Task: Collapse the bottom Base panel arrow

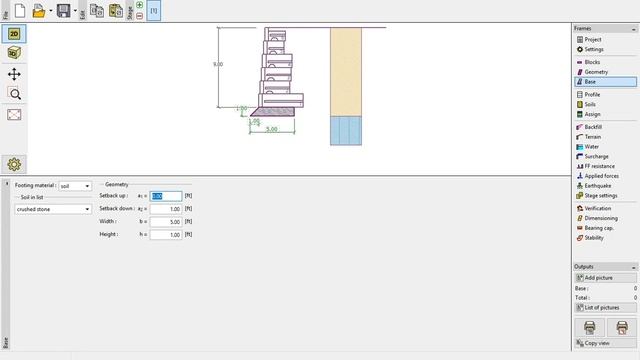Action: pyautogui.click(x=7, y=184)
